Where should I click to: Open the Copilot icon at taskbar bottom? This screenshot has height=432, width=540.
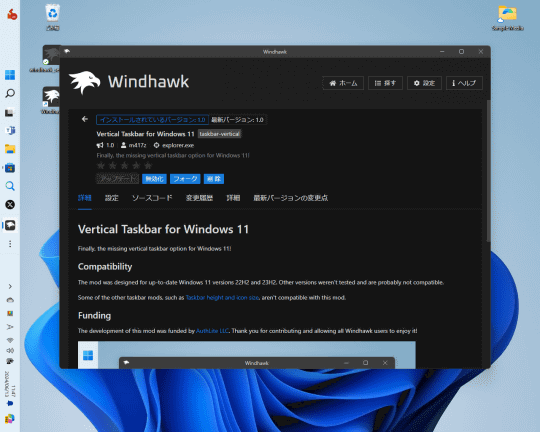pos(10,419)
